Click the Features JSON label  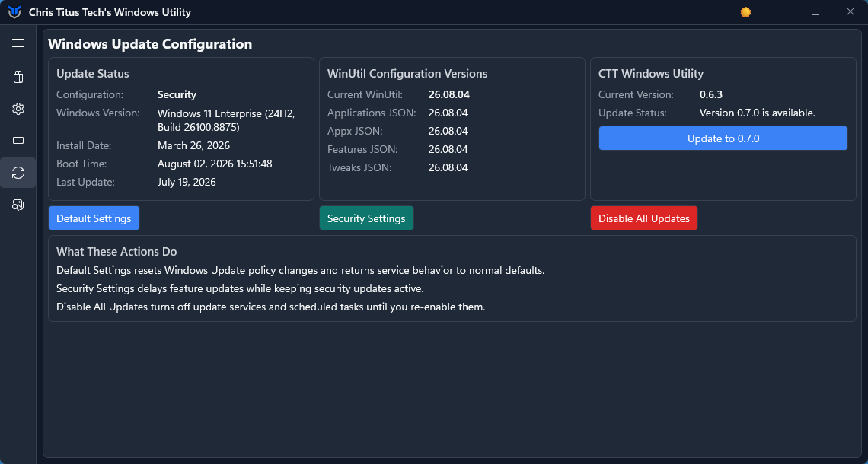(x=362, y=149)
